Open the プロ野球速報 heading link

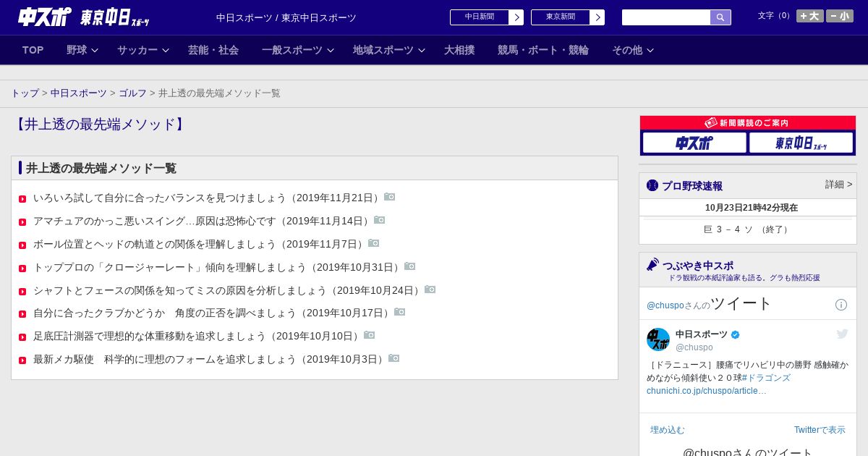click(x=692, y=186)
